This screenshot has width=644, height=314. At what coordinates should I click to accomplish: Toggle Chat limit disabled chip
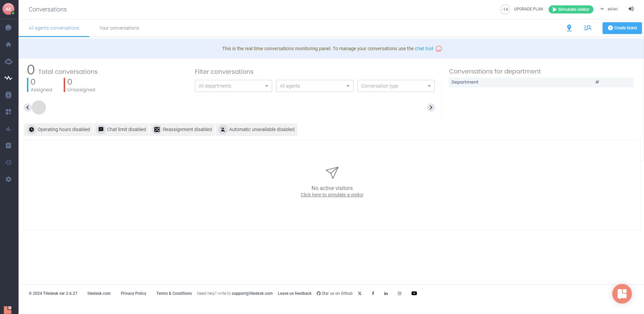tap(121, 129)
